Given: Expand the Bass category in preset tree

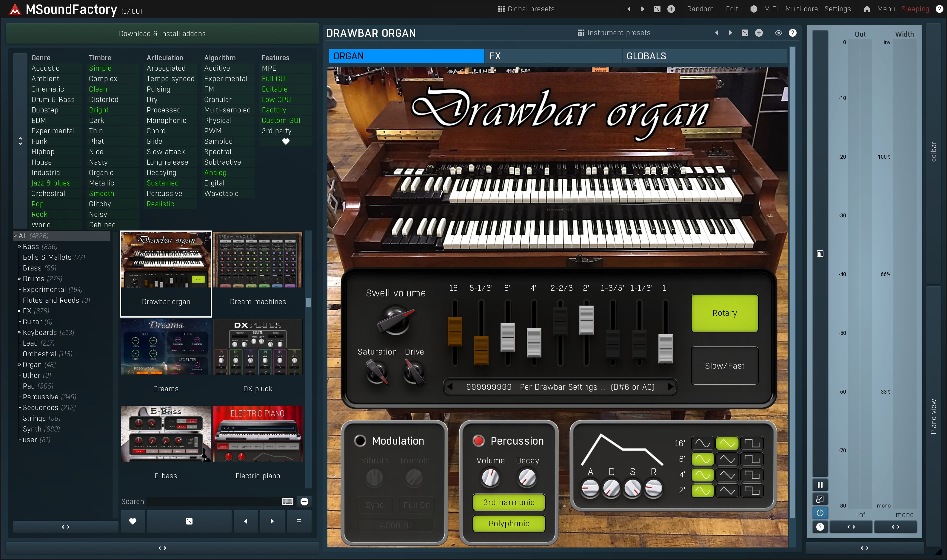Looking at the screenshot, I should click(19, 246).
